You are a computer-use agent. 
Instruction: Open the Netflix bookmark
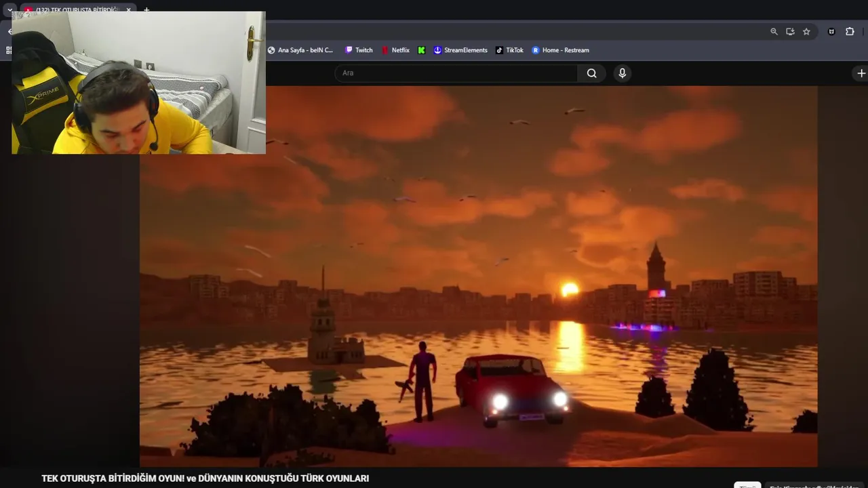pyautogui.click(x=395, y=50)
